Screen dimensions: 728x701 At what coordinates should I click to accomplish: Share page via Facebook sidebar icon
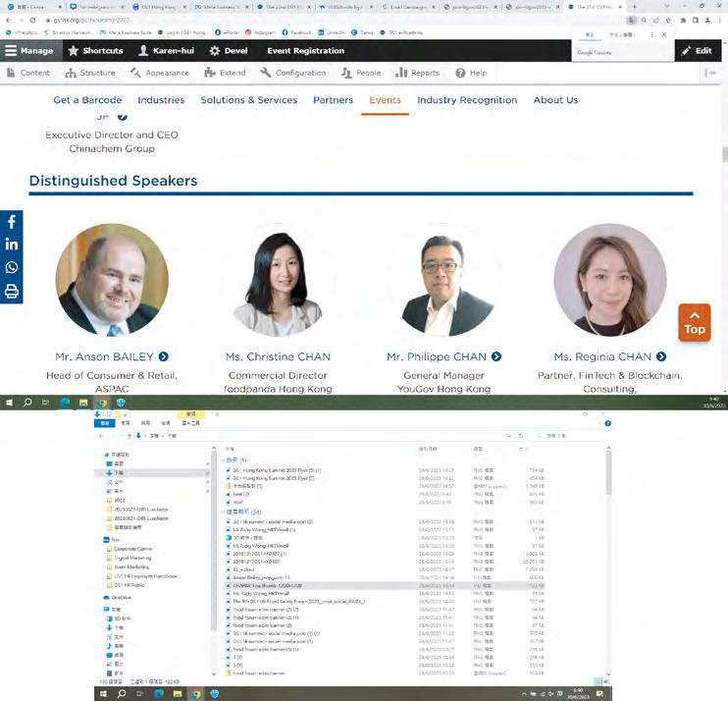12,222
